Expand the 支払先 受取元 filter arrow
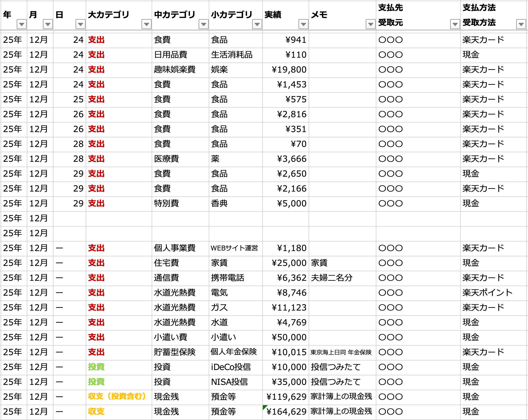Viewport: 528px width, 420px height. [455, 24]
